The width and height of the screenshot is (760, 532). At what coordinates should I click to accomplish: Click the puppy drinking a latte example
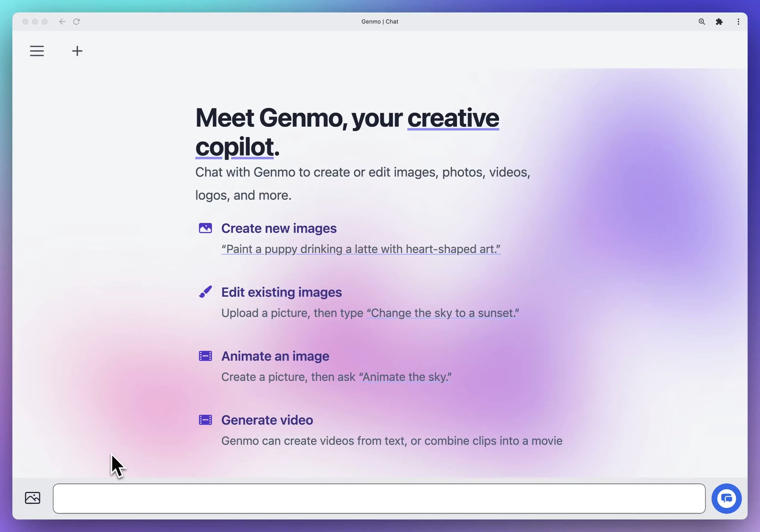click(x=360, y=249)
